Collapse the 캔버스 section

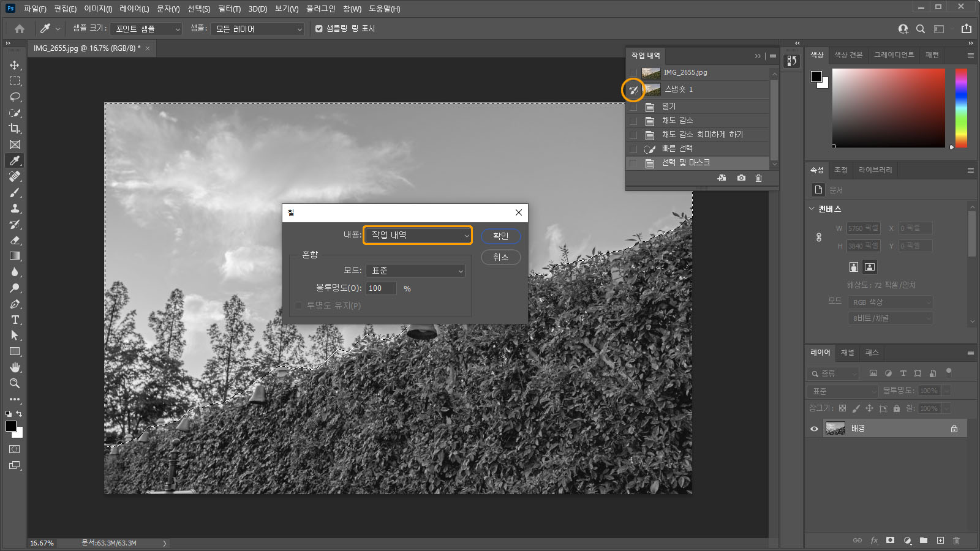click(x=812, y=209)
